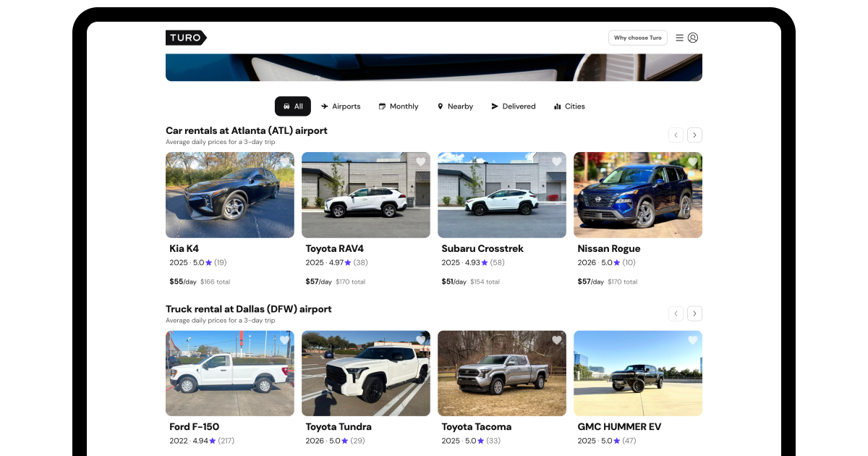The height and width of the screenshot is (456, 868).
Task: Favorite the Toyota RAV4 with heart icon
Action: click(x=420, y=162)
